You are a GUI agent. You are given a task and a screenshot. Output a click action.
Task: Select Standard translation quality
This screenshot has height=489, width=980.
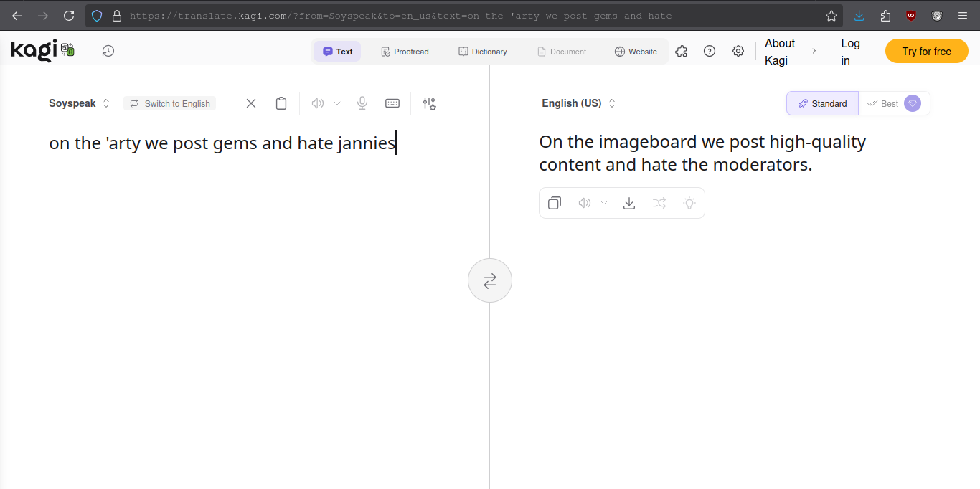822,103
